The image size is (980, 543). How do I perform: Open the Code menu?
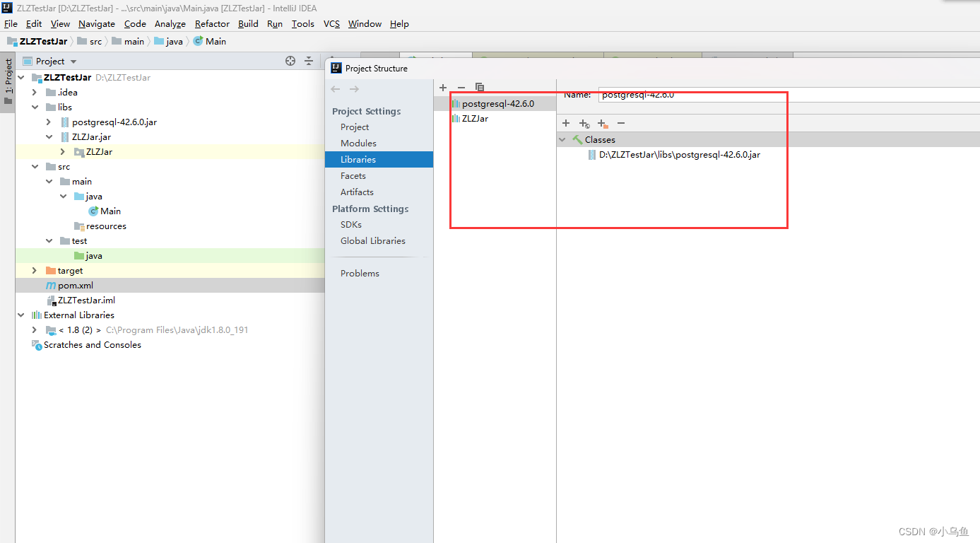coord(135,23)
